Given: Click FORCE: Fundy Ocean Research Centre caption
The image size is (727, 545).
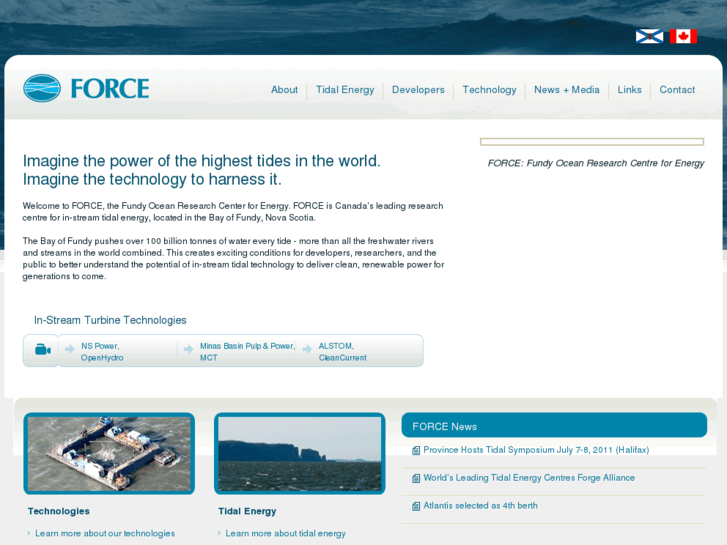Looking at the screenshot, I should pyautogui.click(x=596, y=163).
